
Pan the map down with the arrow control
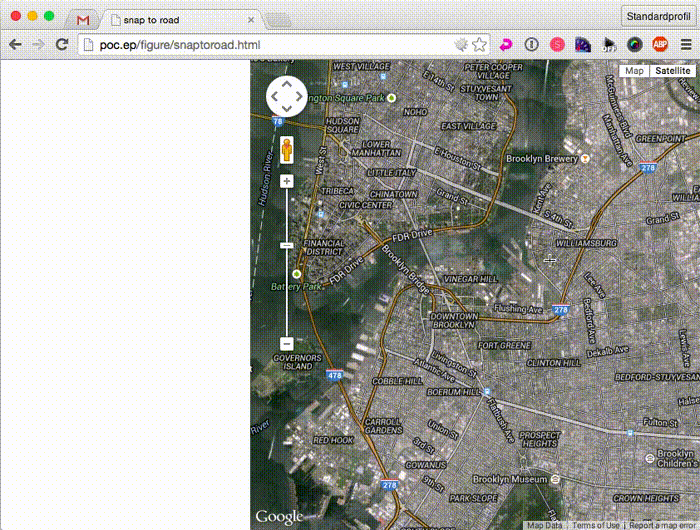[287, 109]
